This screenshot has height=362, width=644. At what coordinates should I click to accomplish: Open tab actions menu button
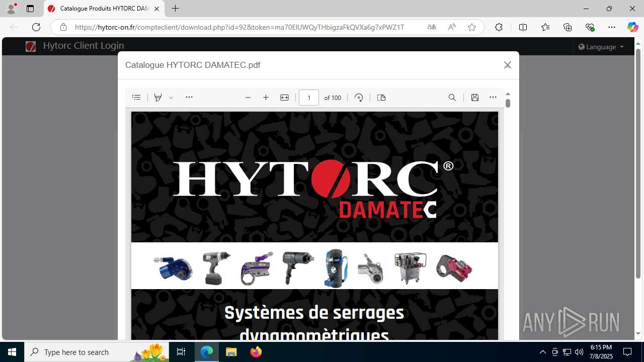pyautogui.click(x=30, y=9)
